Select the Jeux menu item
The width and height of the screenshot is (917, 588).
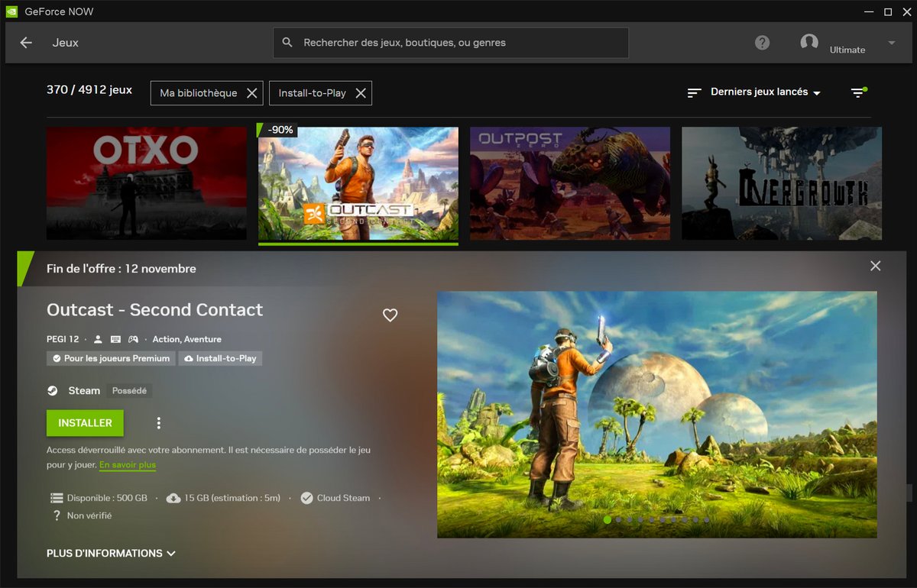[x=66, y=43]
